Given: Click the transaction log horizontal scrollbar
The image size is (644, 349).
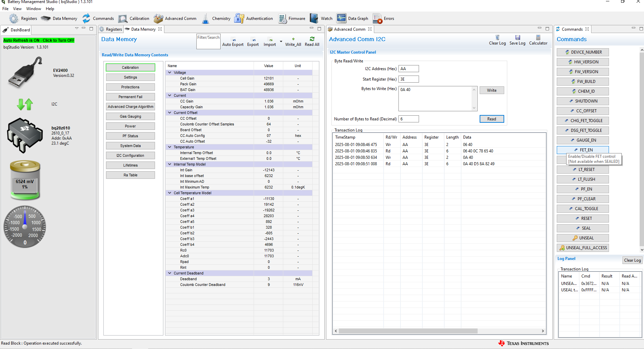Looking at the screenshot, I should pos(408,331).
